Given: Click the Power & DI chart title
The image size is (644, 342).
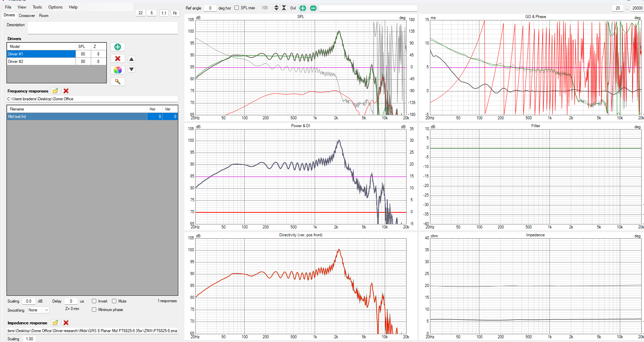Looking at the screenshot, I should [300, 126].
